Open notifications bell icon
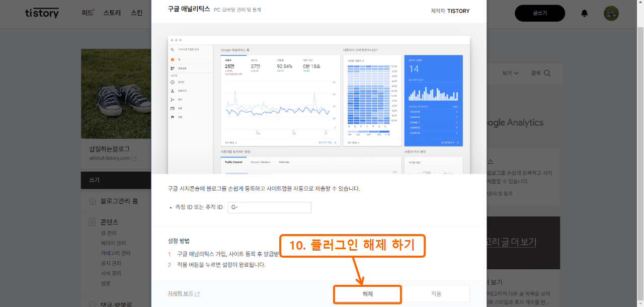The width and height of the screenshot is (644, 307). [584, 14]
